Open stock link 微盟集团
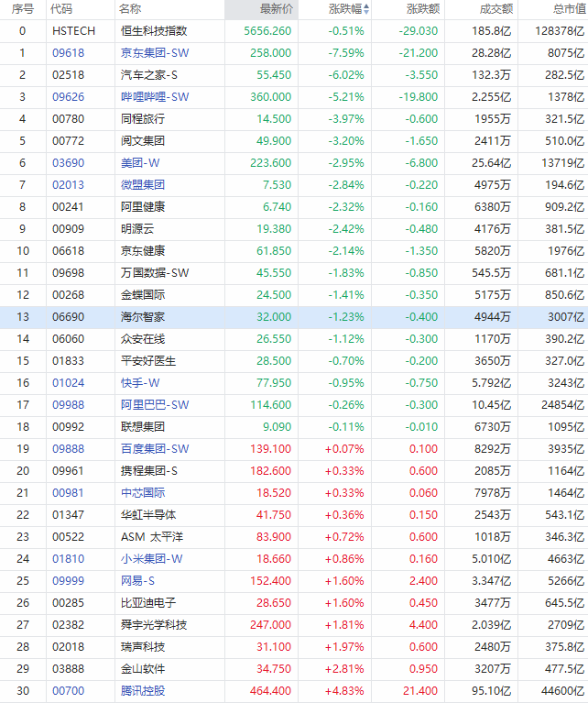 point(143,185)
